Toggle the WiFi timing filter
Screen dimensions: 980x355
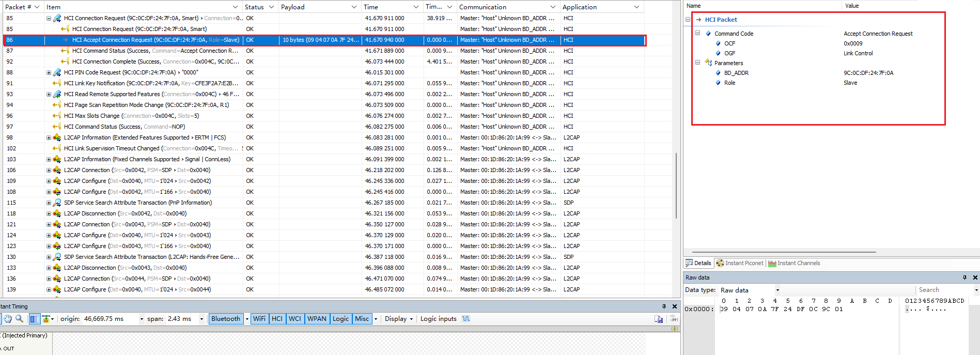coord(259,319)
